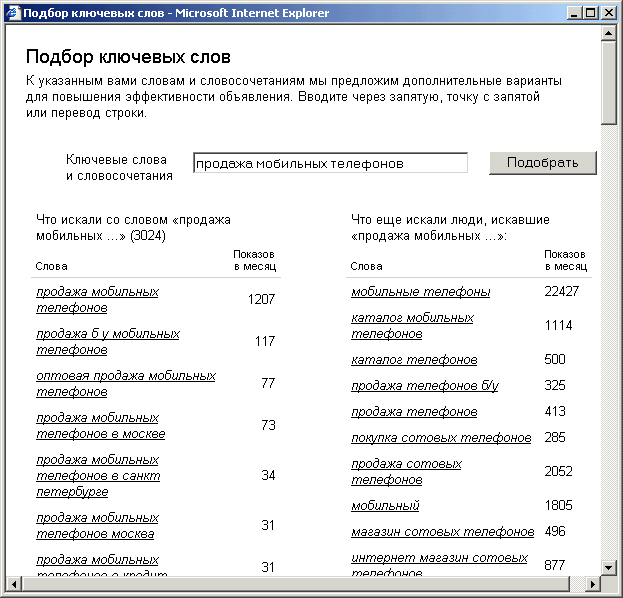Click the vertical scrollbar up arrow
This screenshot has width=623, height=598.
coord(608,33)
